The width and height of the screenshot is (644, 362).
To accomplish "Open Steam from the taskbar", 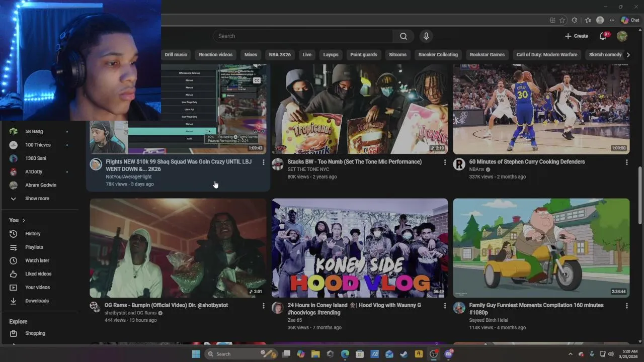I will [404, 354].
